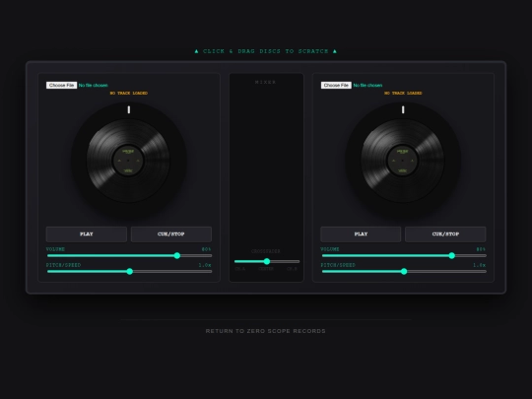Click Choose File on the right deck
The width and height of the screenshot is (532, 399).
(x=336, y=85)
